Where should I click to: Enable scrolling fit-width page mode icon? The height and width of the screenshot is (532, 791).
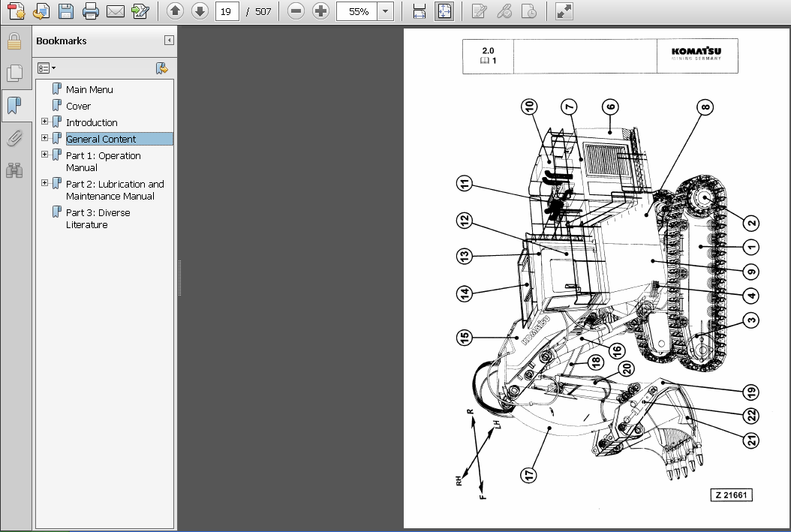coord(420,11)
